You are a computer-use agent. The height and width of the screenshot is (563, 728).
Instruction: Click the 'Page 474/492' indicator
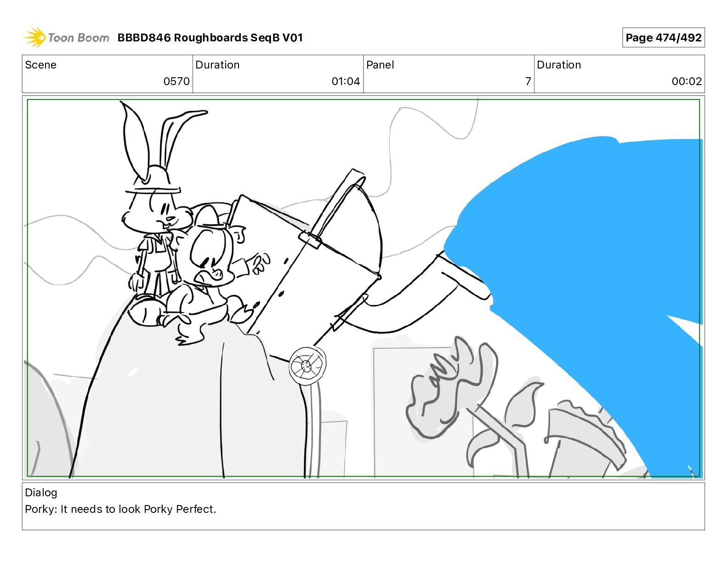[x=663, y=38]
